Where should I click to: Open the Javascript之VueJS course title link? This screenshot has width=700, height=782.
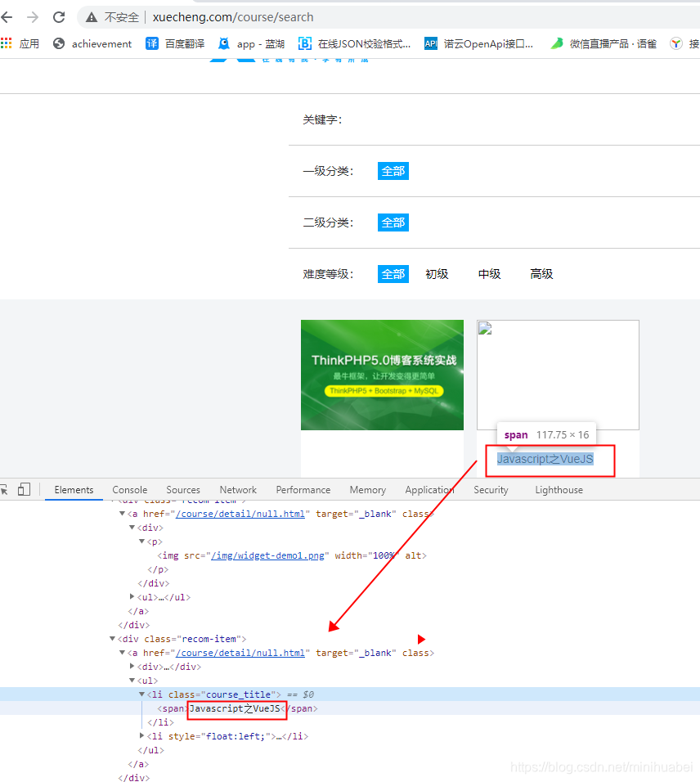coord(545,459)
